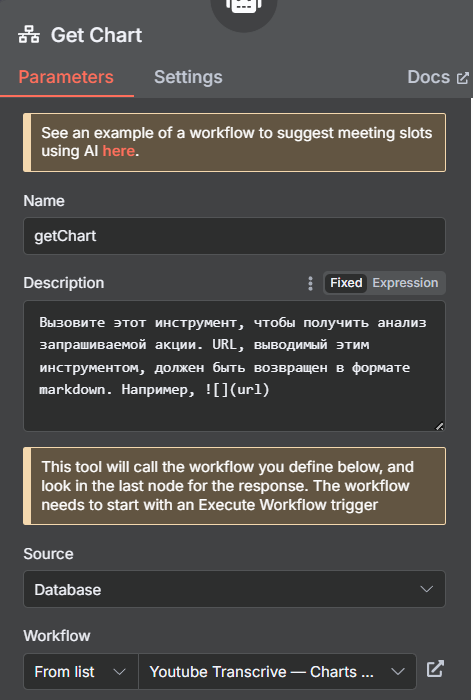The height and width of the screenshot is (700, 473).
Task: Grab the Description textarea resize handle
Action: click(440, 426)
